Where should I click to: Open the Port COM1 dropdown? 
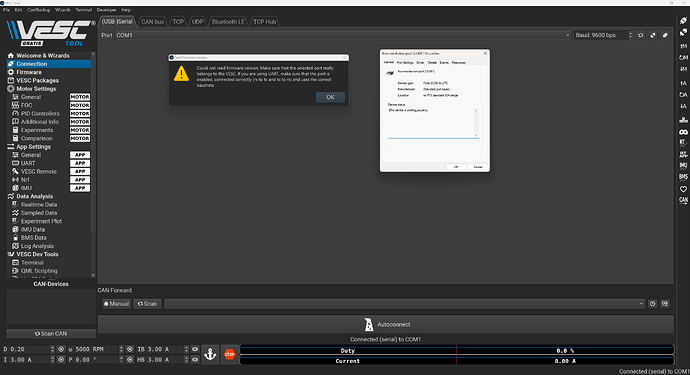click(x=343, y=35)
